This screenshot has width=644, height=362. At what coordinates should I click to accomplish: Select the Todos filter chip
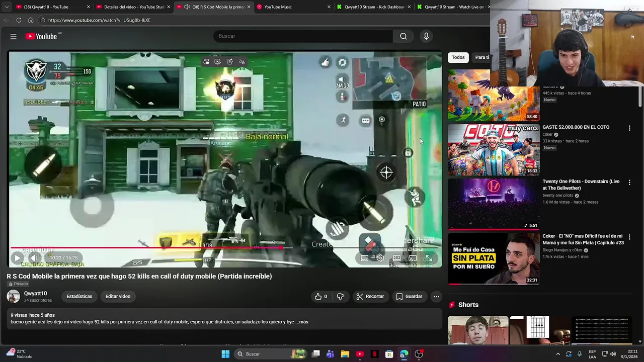(x=458, y=57)
